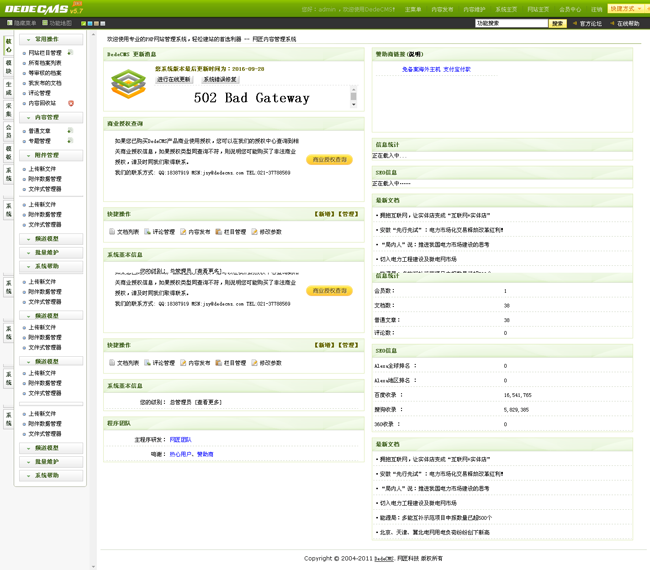Open 修改参数 in the first quick operations bar
Viewport: 650px width, 570px height.
coord(266,232)
